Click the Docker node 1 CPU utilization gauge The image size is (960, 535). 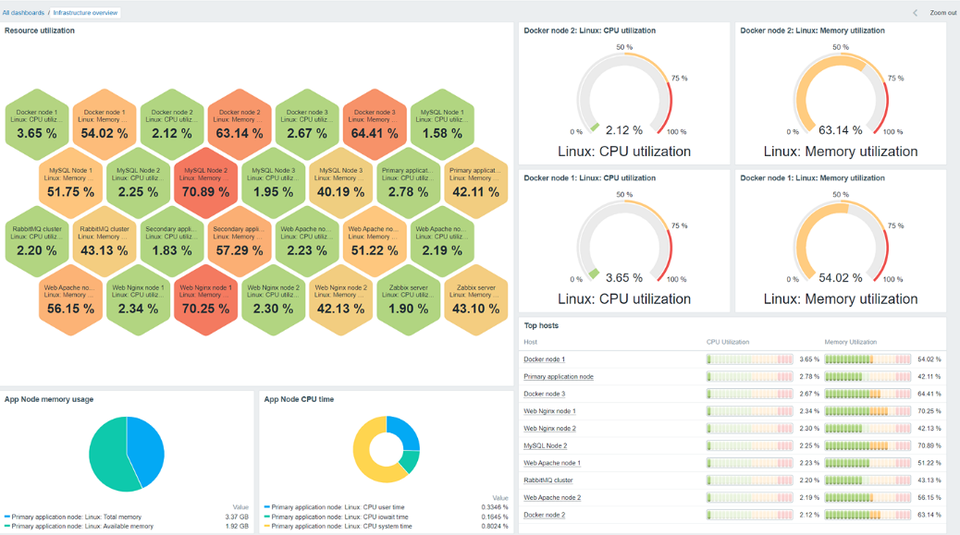coord(624,242)
